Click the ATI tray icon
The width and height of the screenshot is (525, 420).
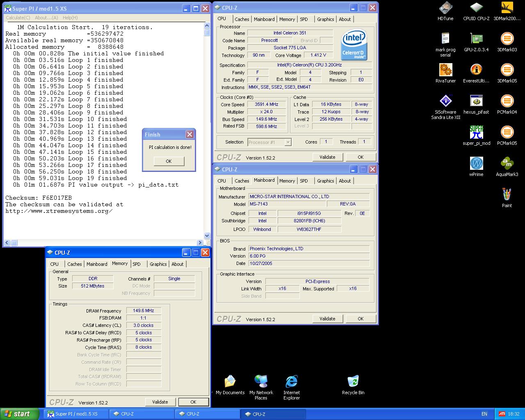502,414
